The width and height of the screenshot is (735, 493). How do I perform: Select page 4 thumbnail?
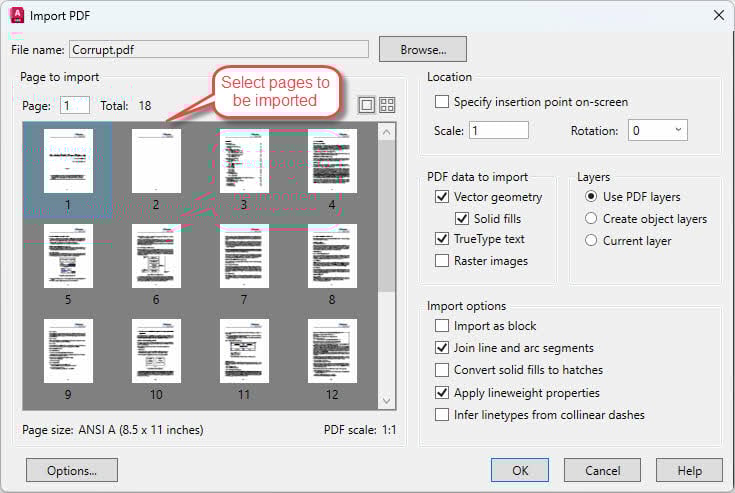coord(332,161)
